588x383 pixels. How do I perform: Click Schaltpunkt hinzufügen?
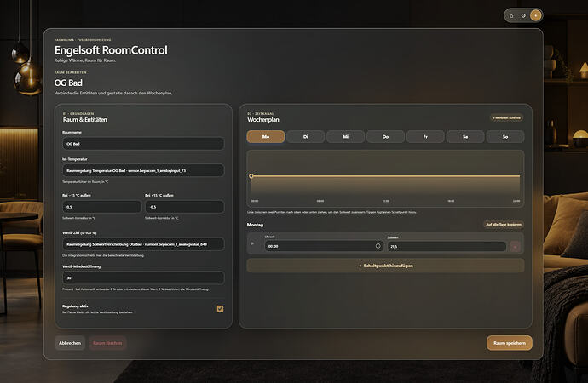pyautogui.click(x=385, y=266)
